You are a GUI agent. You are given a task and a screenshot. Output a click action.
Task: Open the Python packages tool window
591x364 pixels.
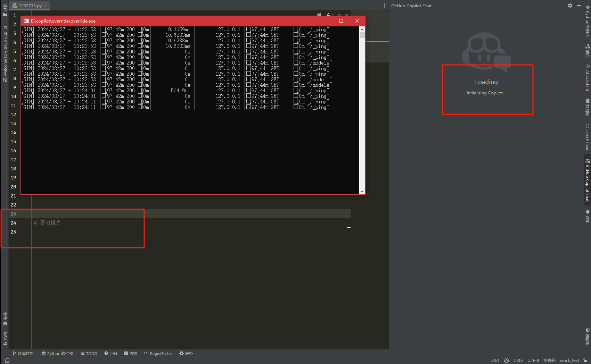57,354
